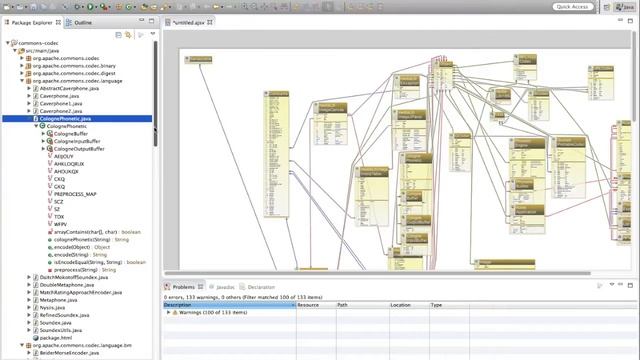640x360 pixels.
Task: Minimize the Package Explorer panel
Action: (141, 20)
